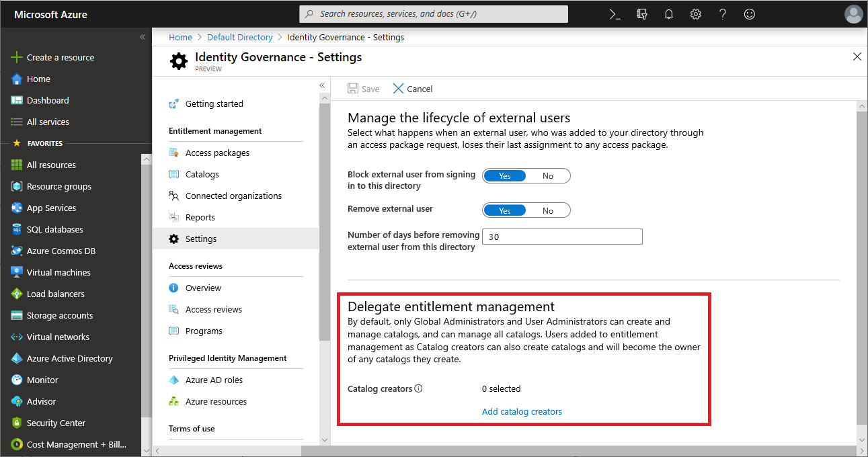
Task: Click the Virtual networks icon
Action: (17, 337)
